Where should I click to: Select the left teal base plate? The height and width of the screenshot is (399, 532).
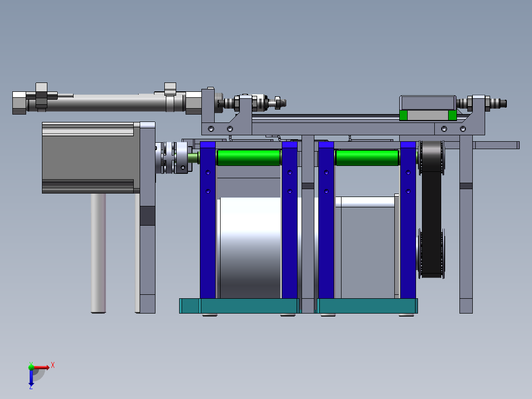tap(239, 306)
